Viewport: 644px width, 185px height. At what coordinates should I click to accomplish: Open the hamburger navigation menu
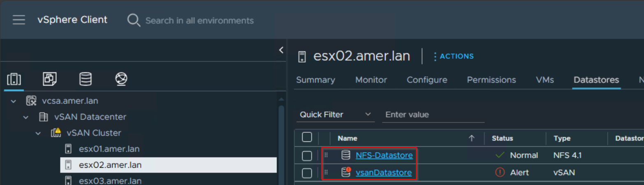pyautogui.click(x=19, y=20)
